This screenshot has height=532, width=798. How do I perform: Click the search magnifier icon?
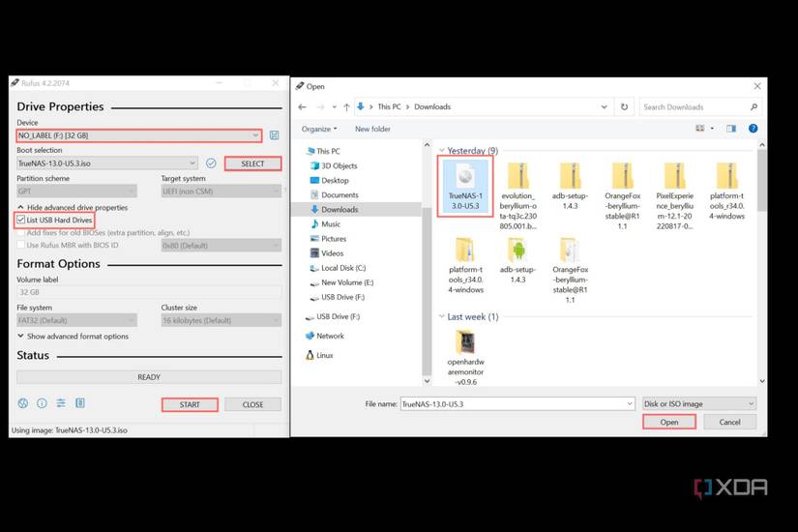click(x=754, y=107)
